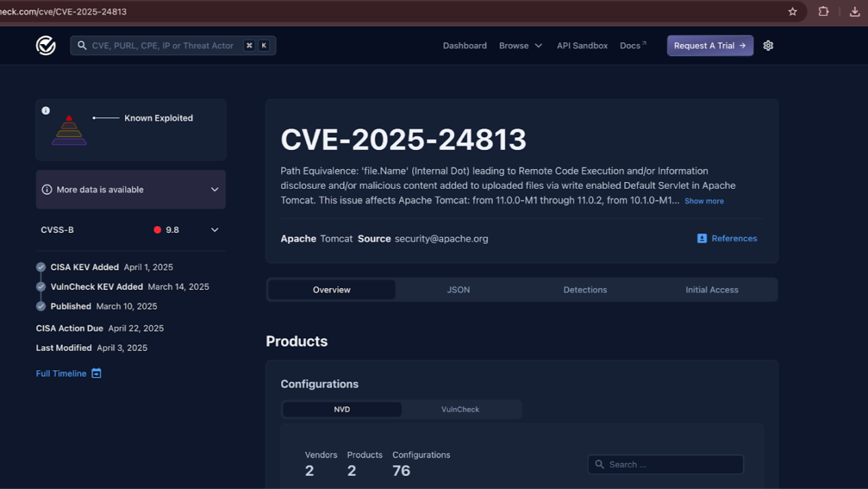Image resolution: width=868 pixels, height=489 pixels.
Task: Open browser extensions puzzle icon
Action: click(x=823, y=12)
